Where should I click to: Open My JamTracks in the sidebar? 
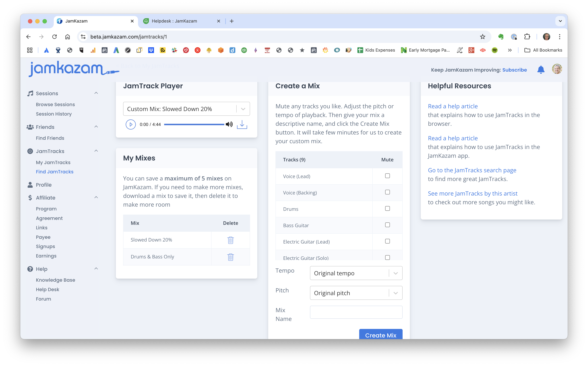[x=53, y=162]
